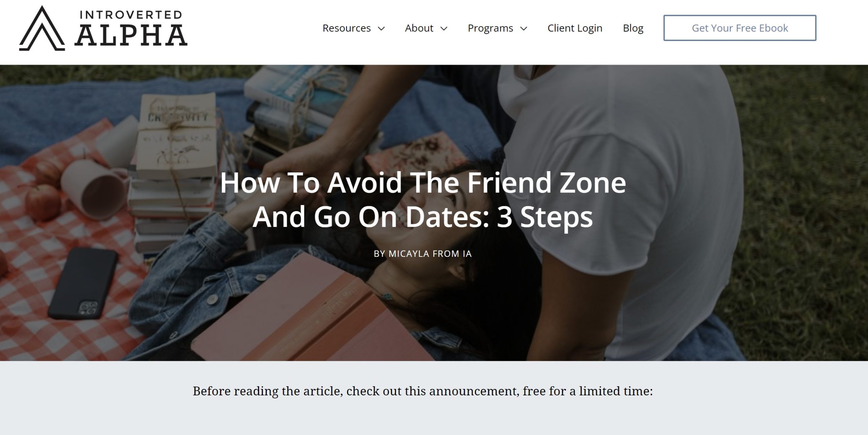This screenshot has width=868, height=435.
Task: Expand the chevron next to Resources
Action: tap(381, 28)
